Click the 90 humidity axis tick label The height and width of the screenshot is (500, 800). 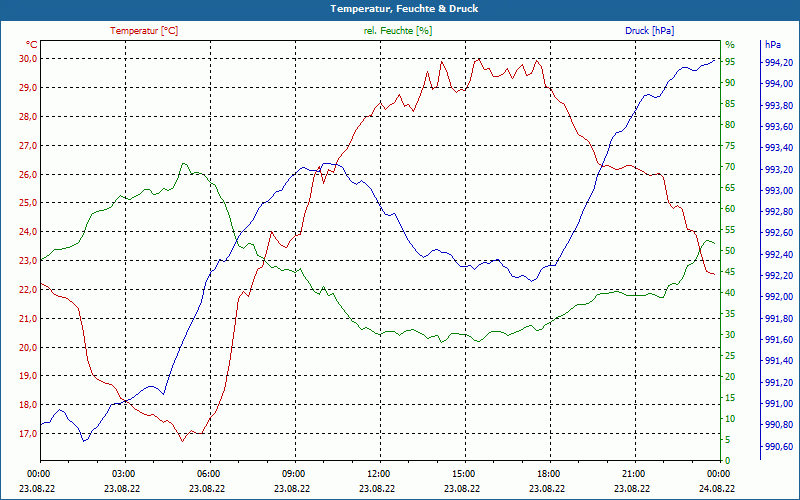[x=730, y=83]
